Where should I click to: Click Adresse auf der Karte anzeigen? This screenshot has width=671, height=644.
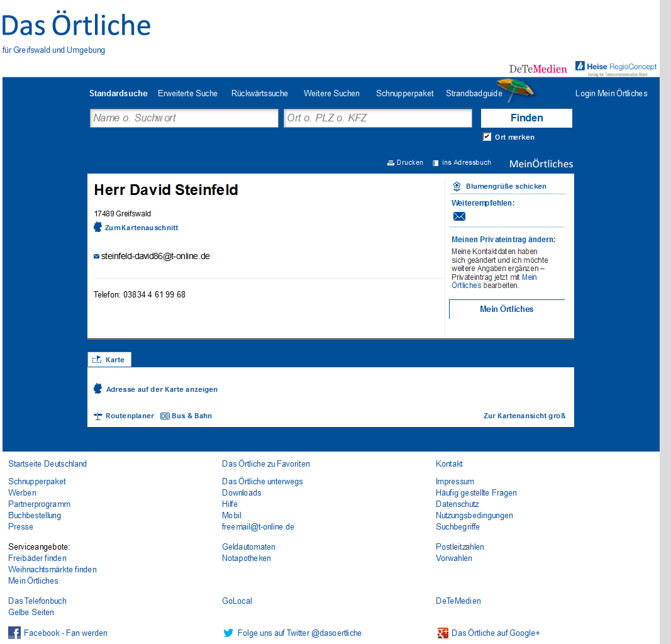coord(162,389)
